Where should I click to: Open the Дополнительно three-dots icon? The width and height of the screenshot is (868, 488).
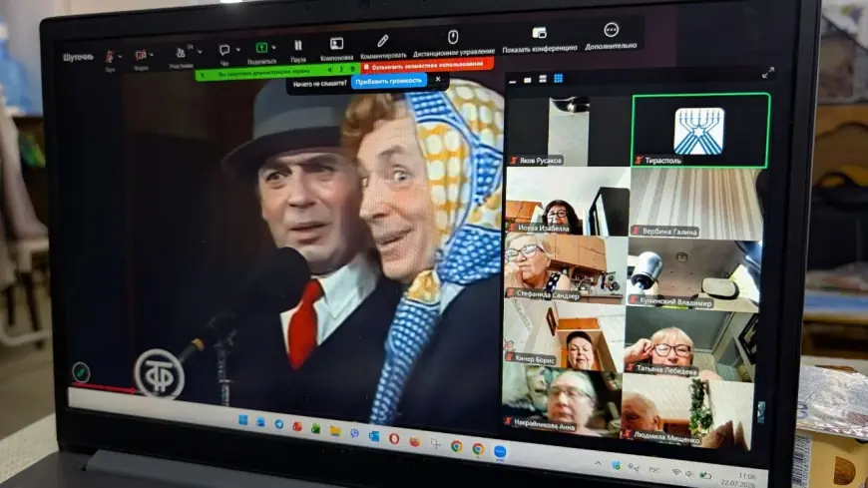pyautogui.click(x=612, y=30)
